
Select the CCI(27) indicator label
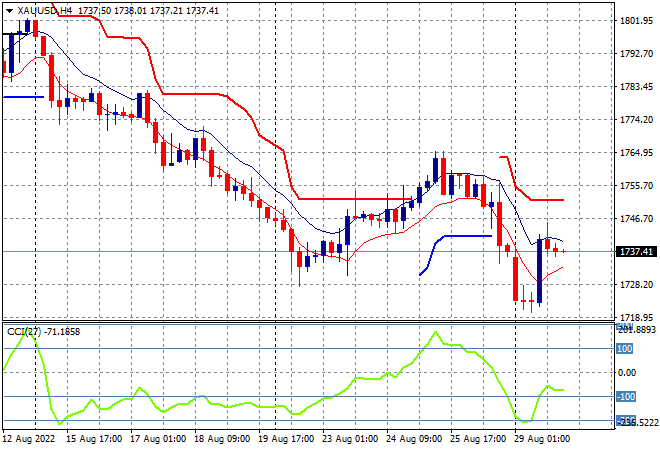click(24, 332)
